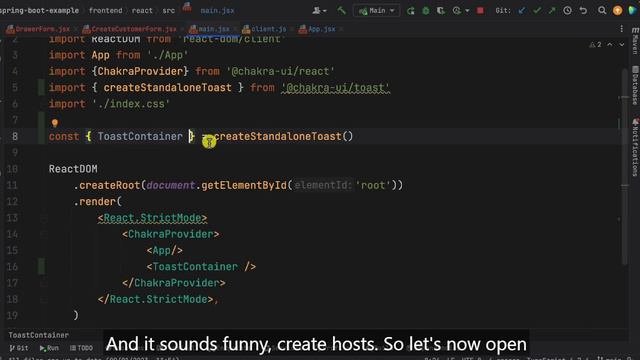Open the Maven tool window

coord(635,41)
